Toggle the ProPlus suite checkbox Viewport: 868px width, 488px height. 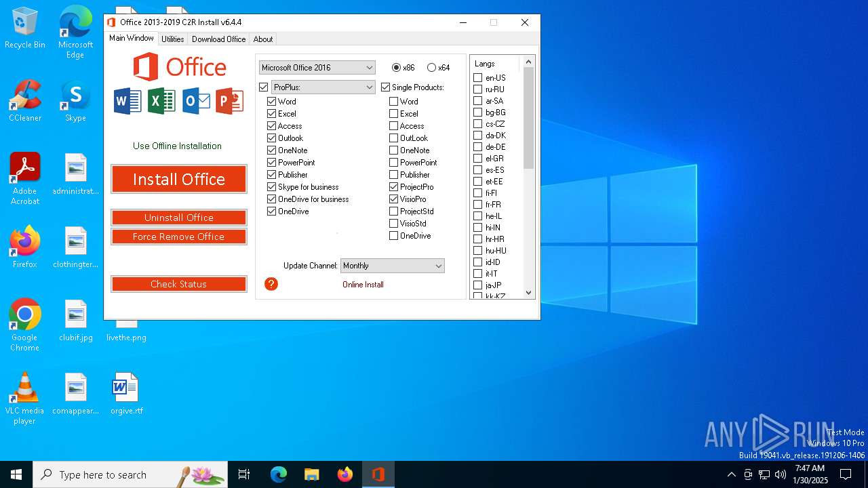pos(263,87)
